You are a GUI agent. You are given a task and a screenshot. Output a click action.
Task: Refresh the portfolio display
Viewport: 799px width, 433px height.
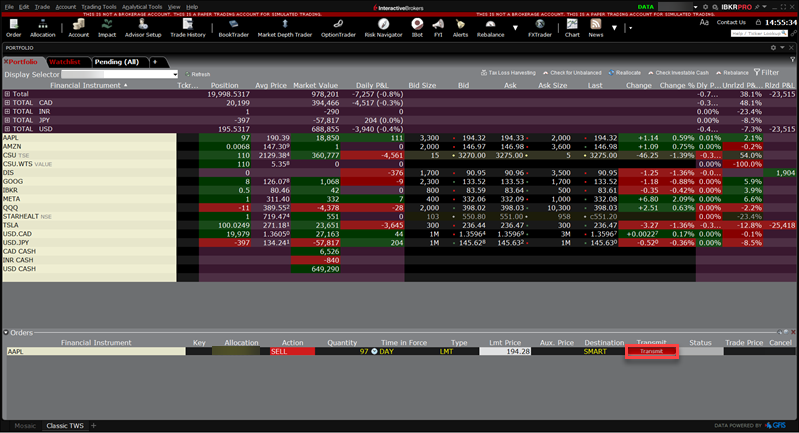coord(198,74)
